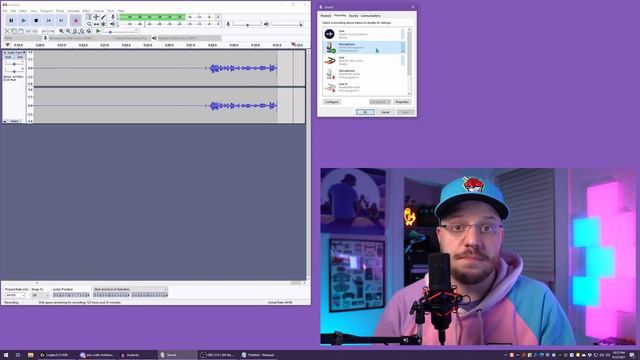Image resolution: width=640 pixels, height=360 pixels.
Task: Open the Tracks menu
Action: (x=60, y=11)
